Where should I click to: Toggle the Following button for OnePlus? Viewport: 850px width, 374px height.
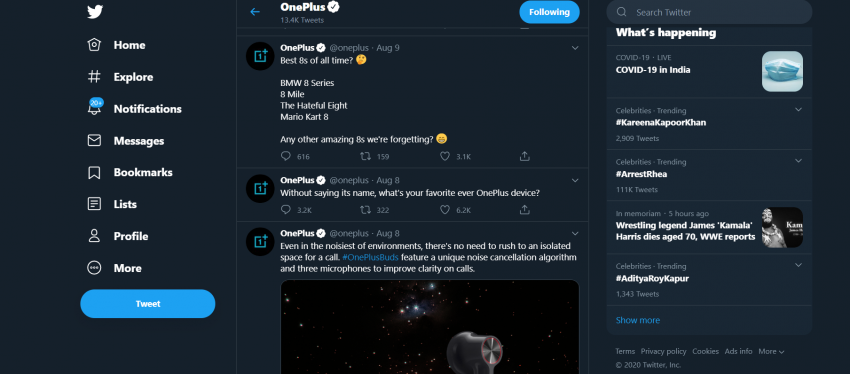[549, 12]
